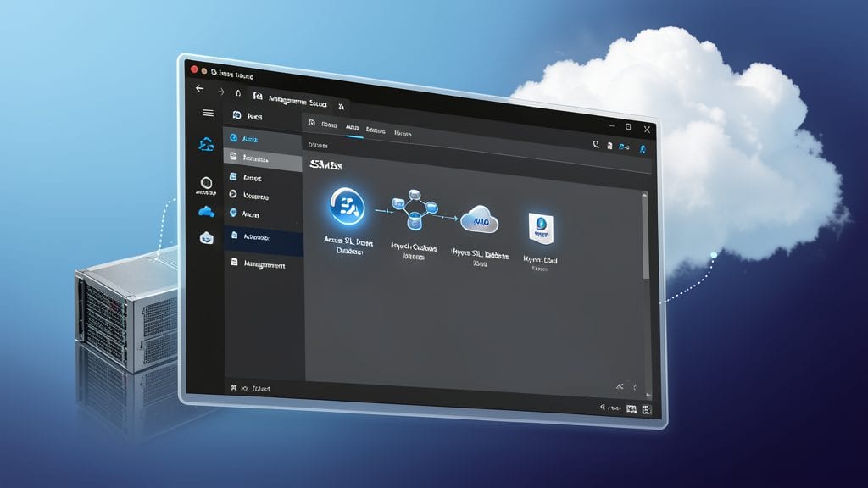Click the label under the nodes diagram
The width and height of the screenshot is (868, 488).
pyautogui.click(x=414, y=252)
